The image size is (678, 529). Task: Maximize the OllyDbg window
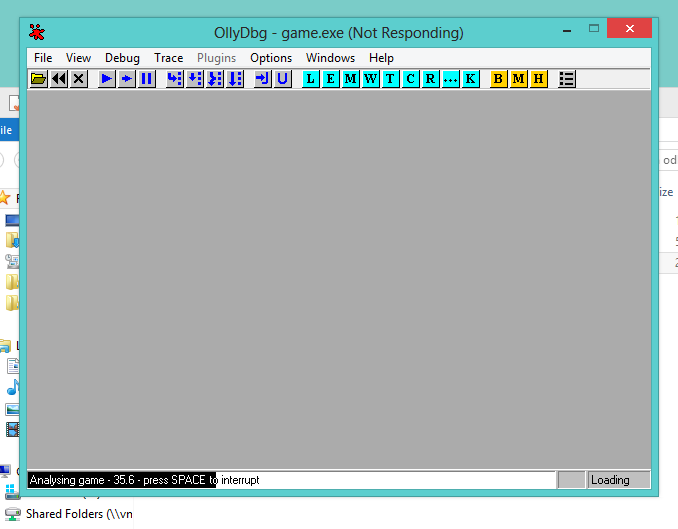tap(594, 29)
